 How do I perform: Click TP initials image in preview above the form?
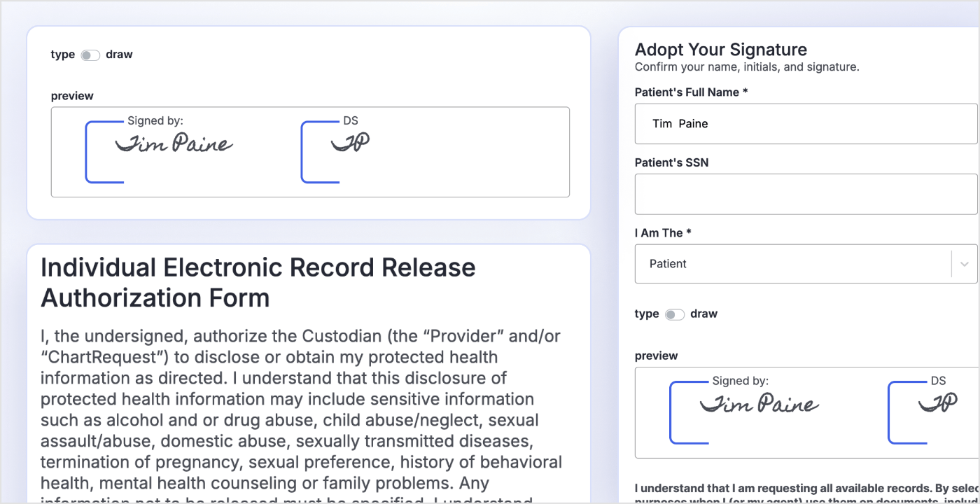350,143
